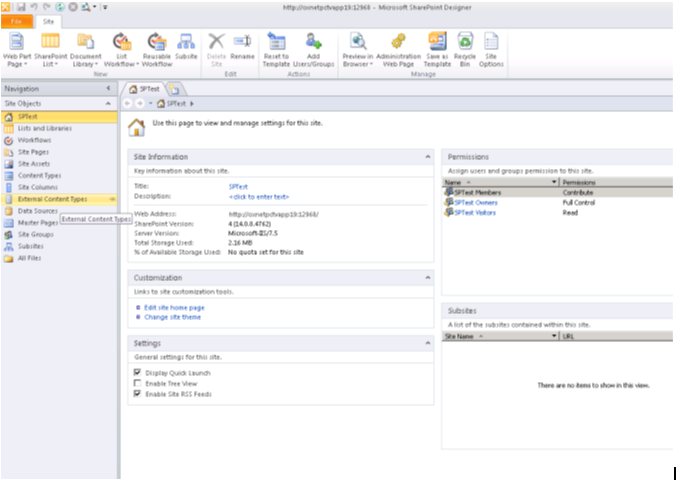Click the SPTest title link
The height and width of the screenshot is (483, 685).
[238, 186]
